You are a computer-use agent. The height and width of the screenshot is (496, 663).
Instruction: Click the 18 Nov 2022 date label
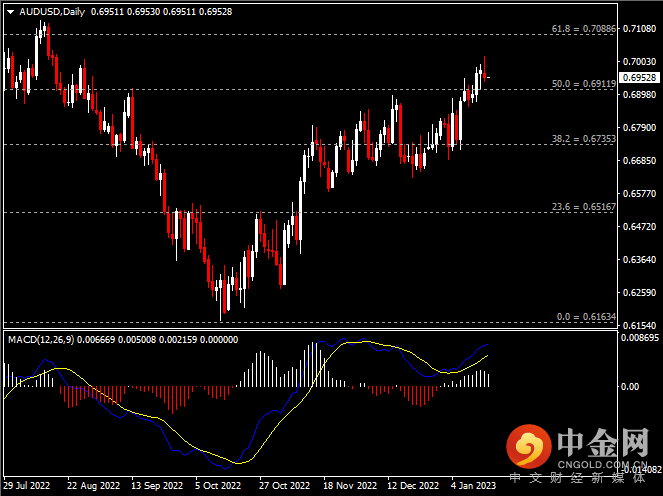(x=347, y=484)
